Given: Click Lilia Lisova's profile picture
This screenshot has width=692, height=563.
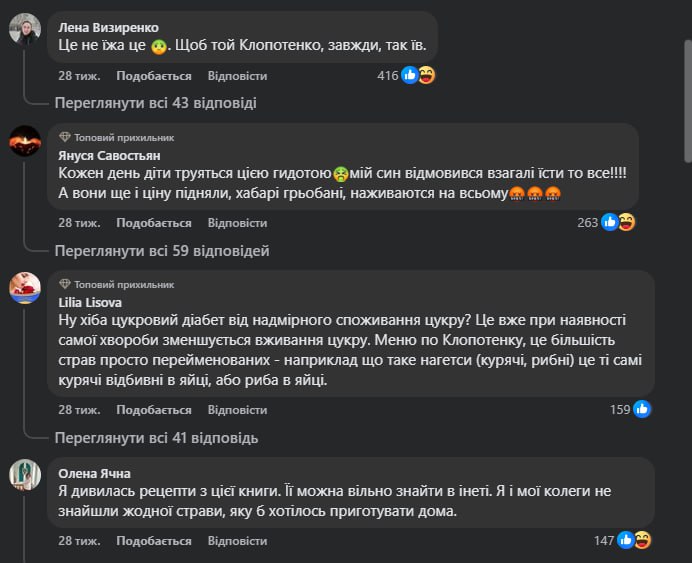Looking at the screenshot, I should 25,288.
